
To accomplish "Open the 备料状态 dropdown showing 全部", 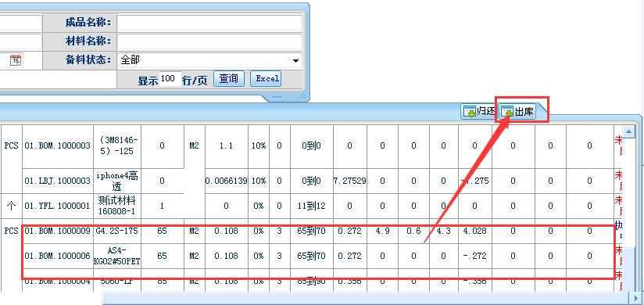I will [x=209, y=60].
